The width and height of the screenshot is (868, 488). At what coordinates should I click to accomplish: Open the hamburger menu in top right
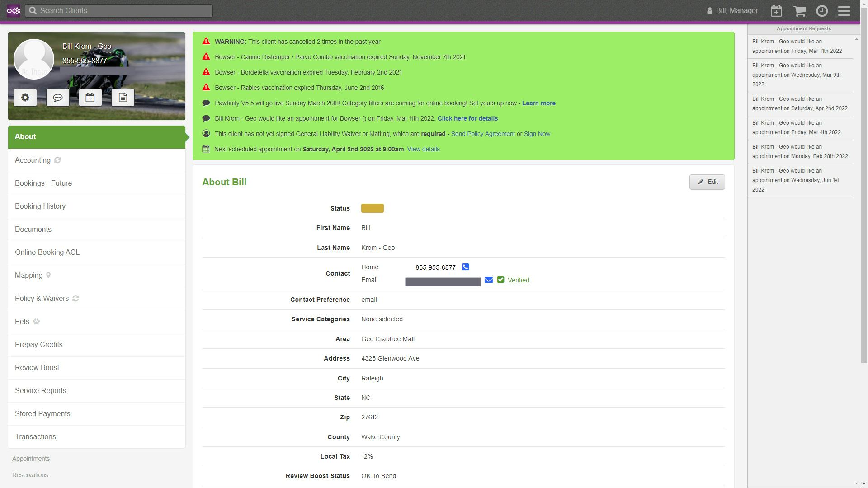[x=844, y=11]
